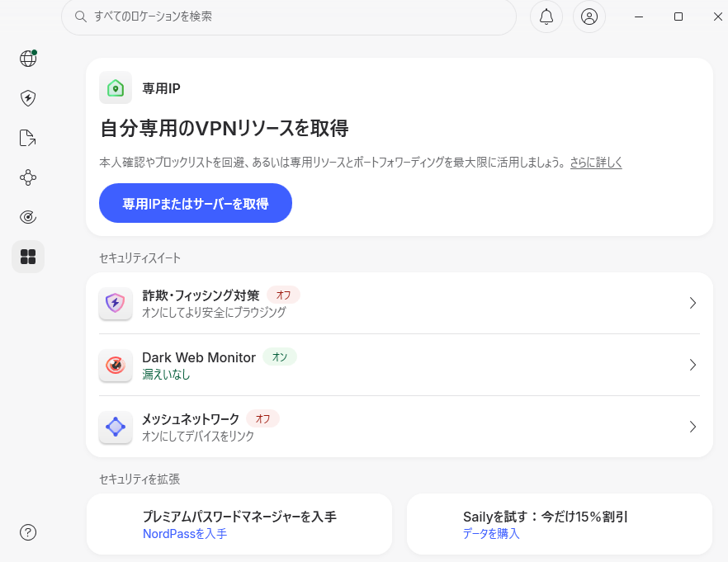Click 漏えいなし status text

tap(166, 374)
